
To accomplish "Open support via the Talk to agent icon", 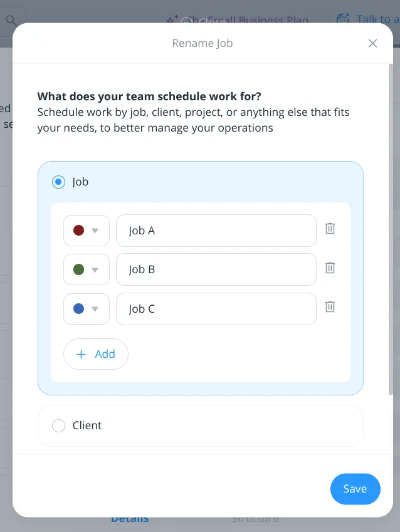I will pos(342,19).
